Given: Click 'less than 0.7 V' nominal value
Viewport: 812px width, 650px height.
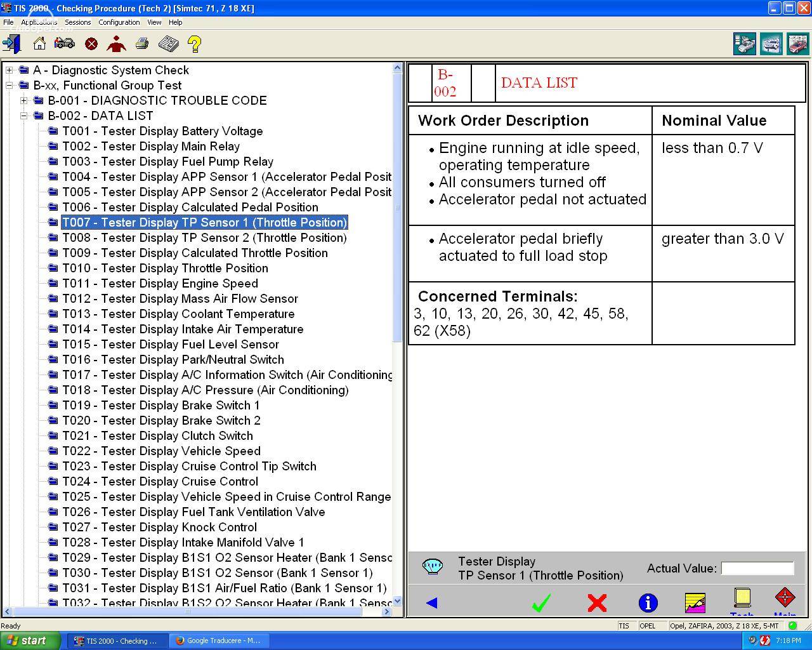Looking at the screenshot, I should click(x=712, y=148).
